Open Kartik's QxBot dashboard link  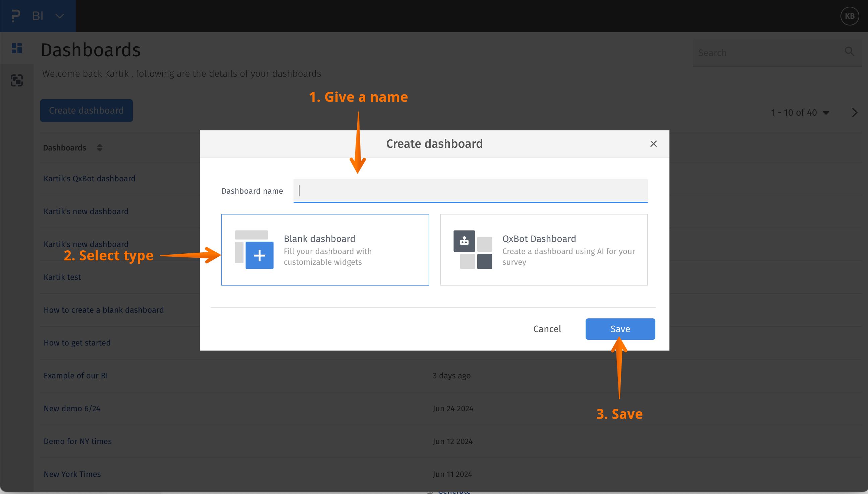[89, 179]
